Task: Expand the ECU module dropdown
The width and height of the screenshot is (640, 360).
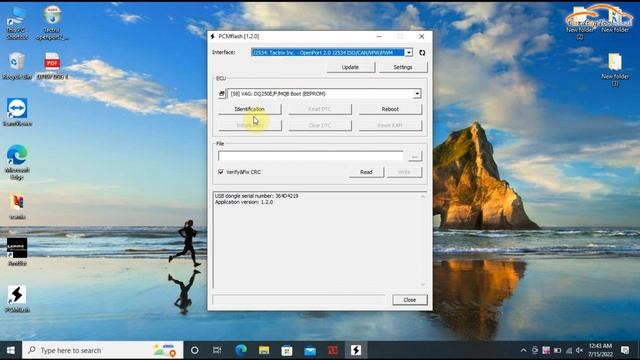Action: coord(417,94)
